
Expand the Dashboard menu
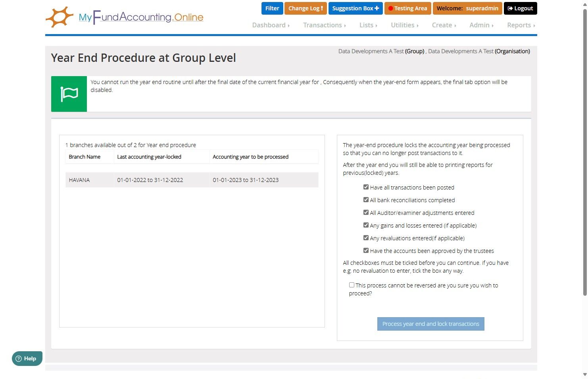pyautogui.click(x=271, y=25)
